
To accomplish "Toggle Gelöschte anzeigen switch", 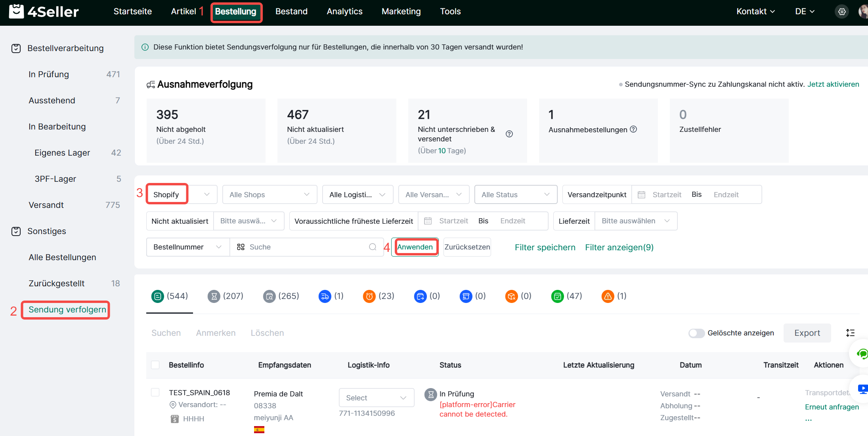I will pyautogui.click(x=696, y=333).
